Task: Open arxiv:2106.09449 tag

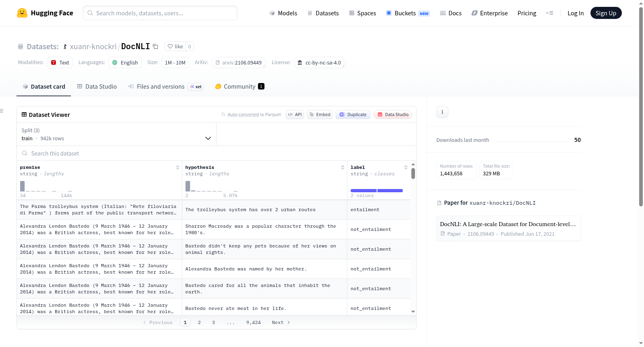Action: (x=239, y=62)
